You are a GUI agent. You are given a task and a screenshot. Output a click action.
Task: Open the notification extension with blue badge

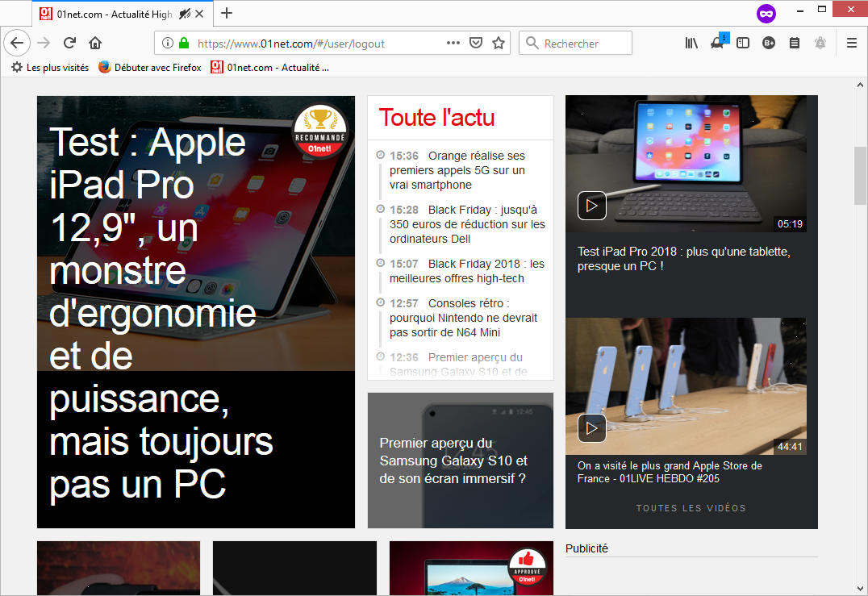(719, 41)
